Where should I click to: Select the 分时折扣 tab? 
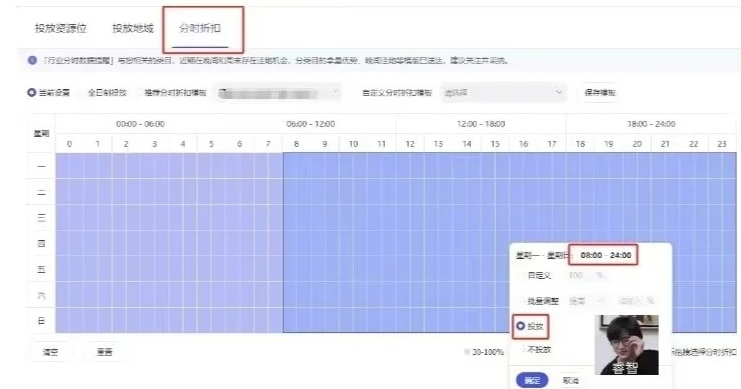coord(200,28)
